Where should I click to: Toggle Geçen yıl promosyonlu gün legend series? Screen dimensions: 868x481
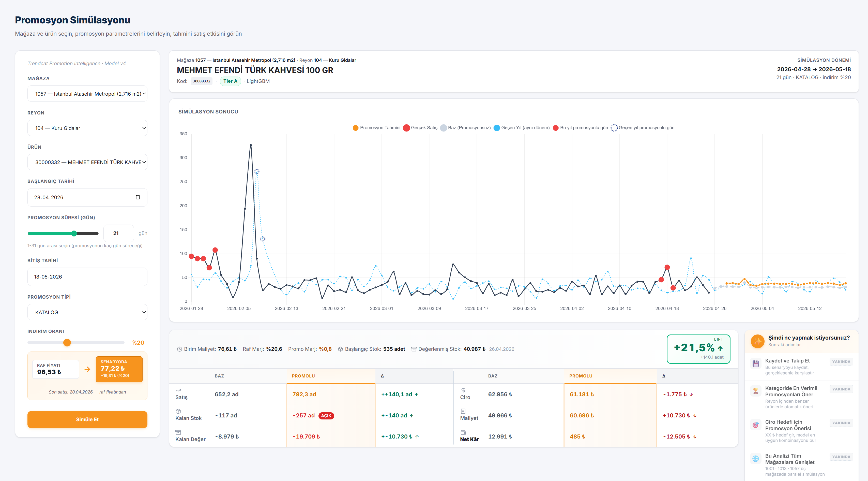click(643, 128)
